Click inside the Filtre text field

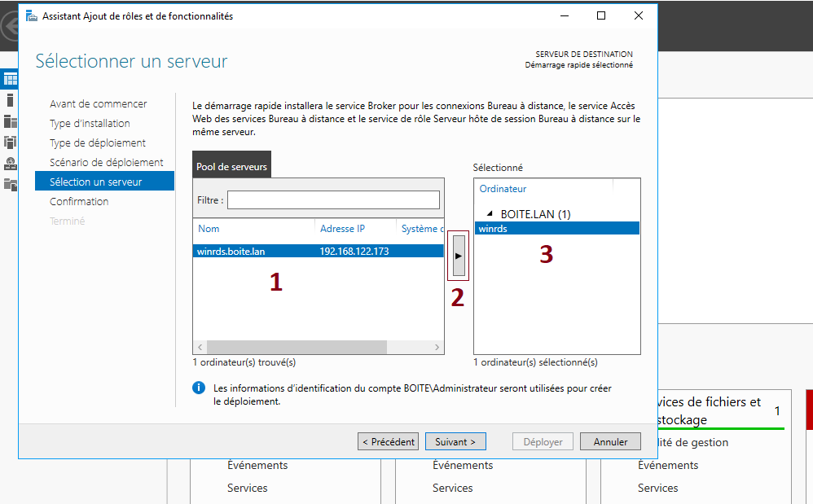click(333, 199)
